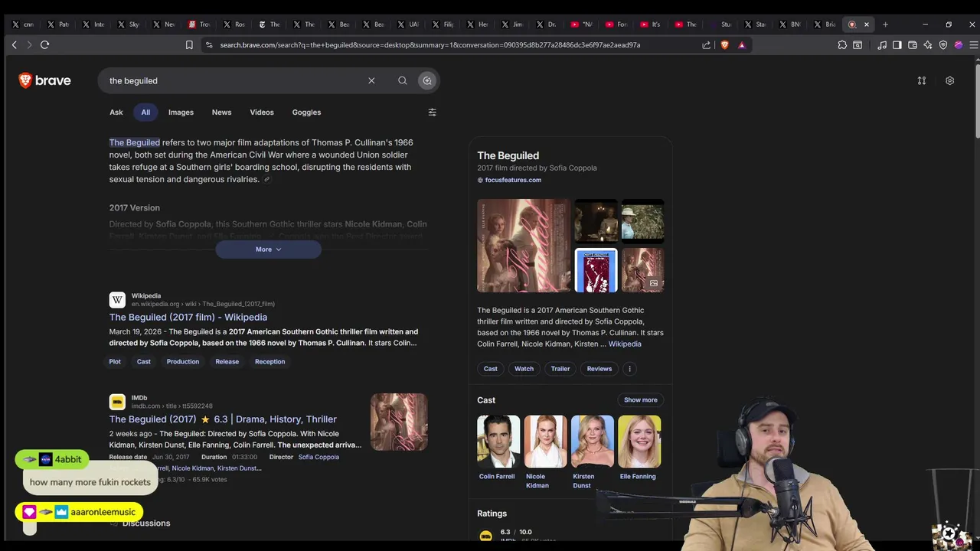Close the active Brave Search tab
980x551 pixels.
pyautogui.click(x=867, y=24)
